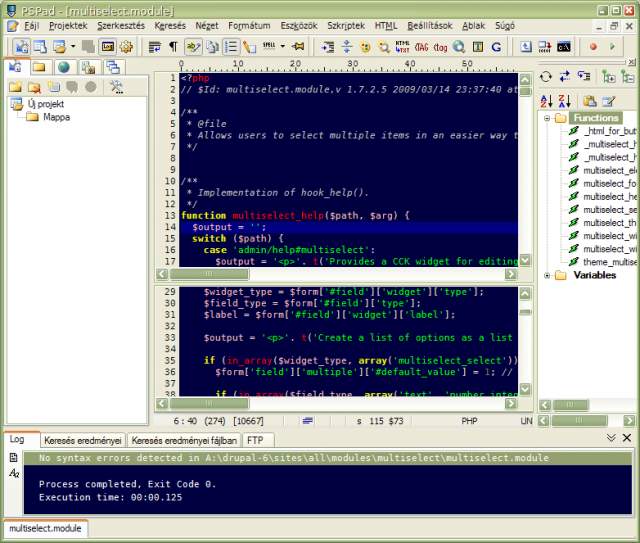Click the hex compare toolbar icon
Viewport: 640px width, 543px height.
pos(544,47)
